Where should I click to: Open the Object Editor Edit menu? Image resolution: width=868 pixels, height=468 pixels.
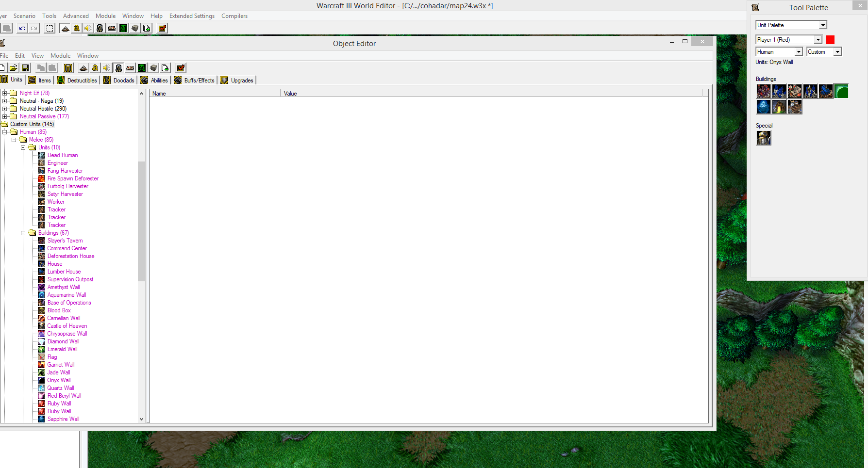(x=20, y=56)
